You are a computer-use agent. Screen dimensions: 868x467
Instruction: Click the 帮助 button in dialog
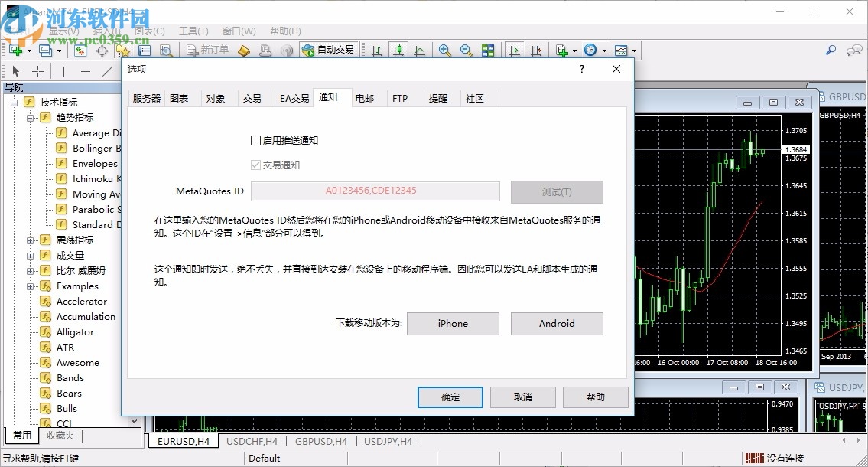click(596, 397)
